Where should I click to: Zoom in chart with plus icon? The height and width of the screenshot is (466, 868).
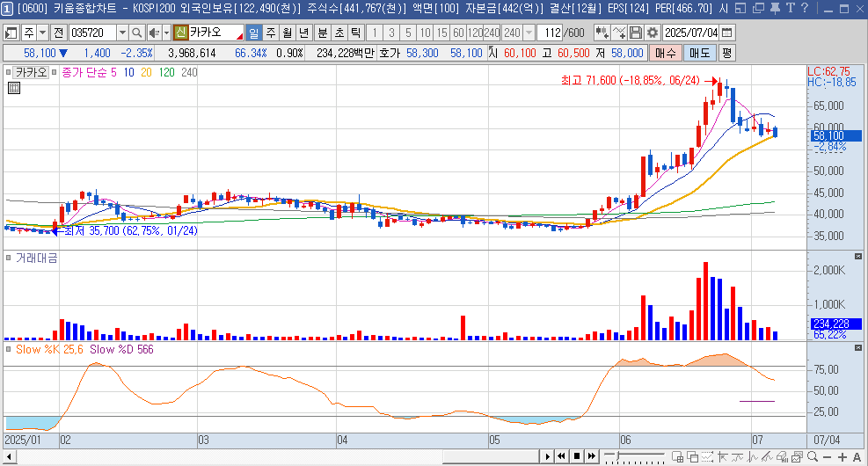pos(842,456)
